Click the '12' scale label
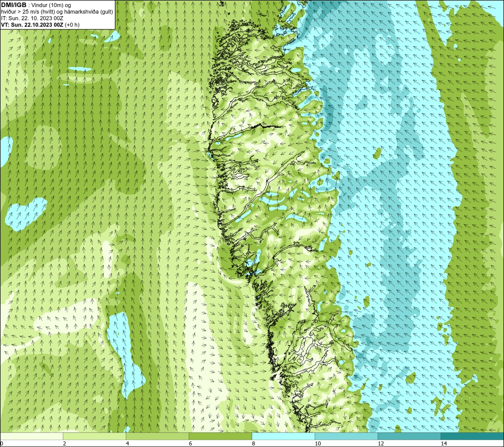 click(x=381, y=443)
